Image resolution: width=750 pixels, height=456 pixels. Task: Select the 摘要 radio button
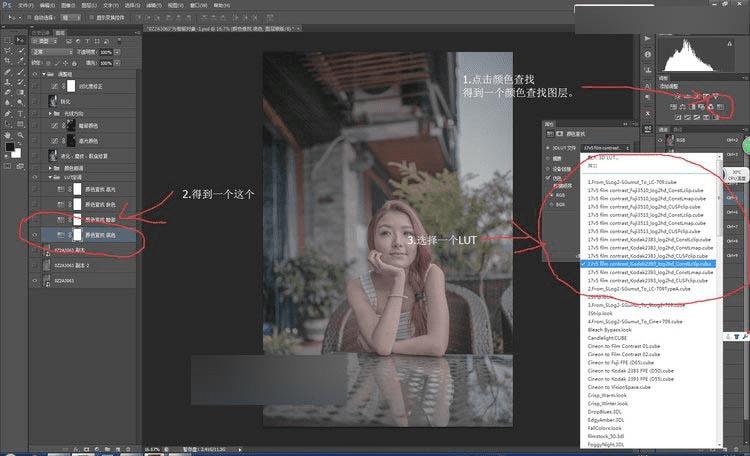click(x=548, y=158)
